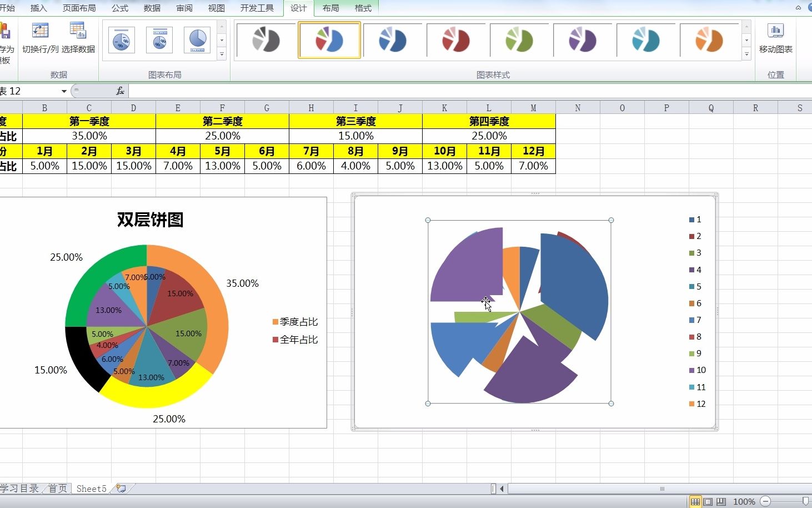The image size is (812, 508).
Task: Choose the green pie chart style
Action: tap(519, 40)
